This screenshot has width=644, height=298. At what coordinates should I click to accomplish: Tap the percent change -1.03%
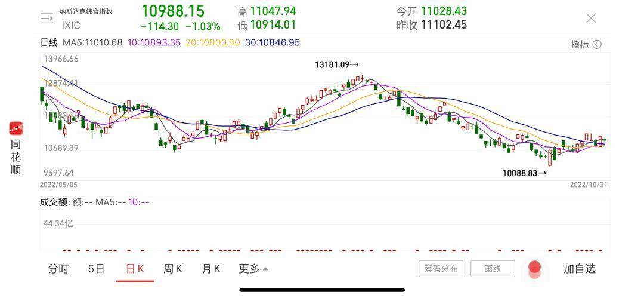203,27
